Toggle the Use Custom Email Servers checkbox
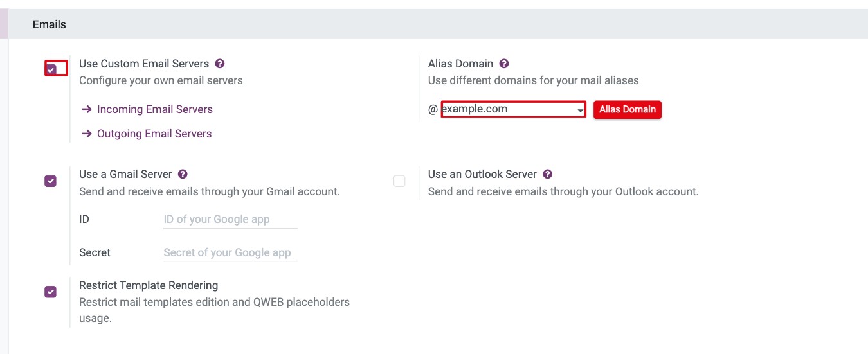Viewport: 868px width, 354px height. point(51,69)
